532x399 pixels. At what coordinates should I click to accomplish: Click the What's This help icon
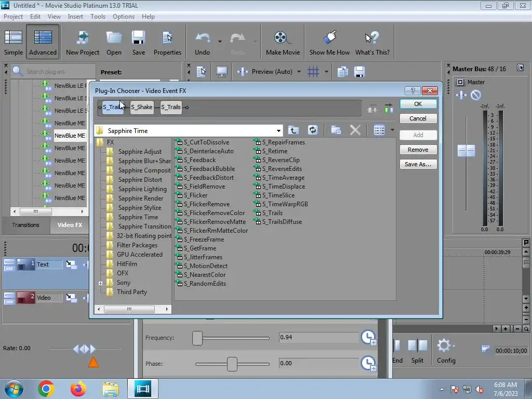click(372, 42)
